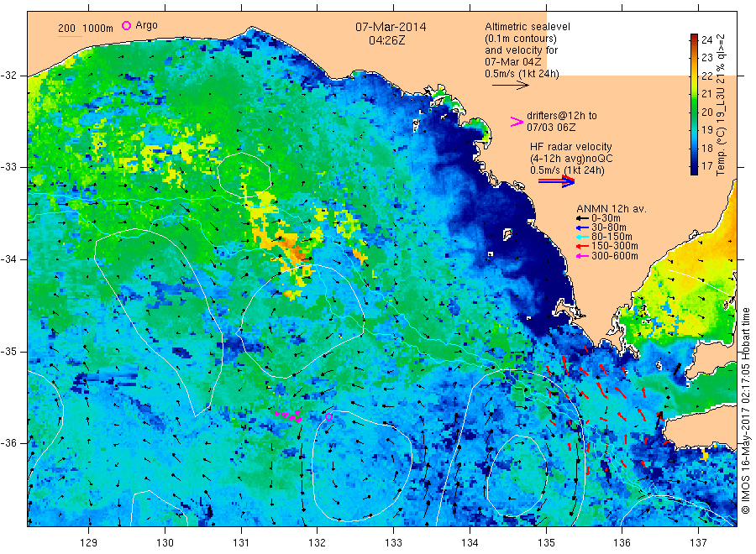Viewport: 756px width, 554px height.
Task: Click the colorbar value 21
Action: point(706,94)
